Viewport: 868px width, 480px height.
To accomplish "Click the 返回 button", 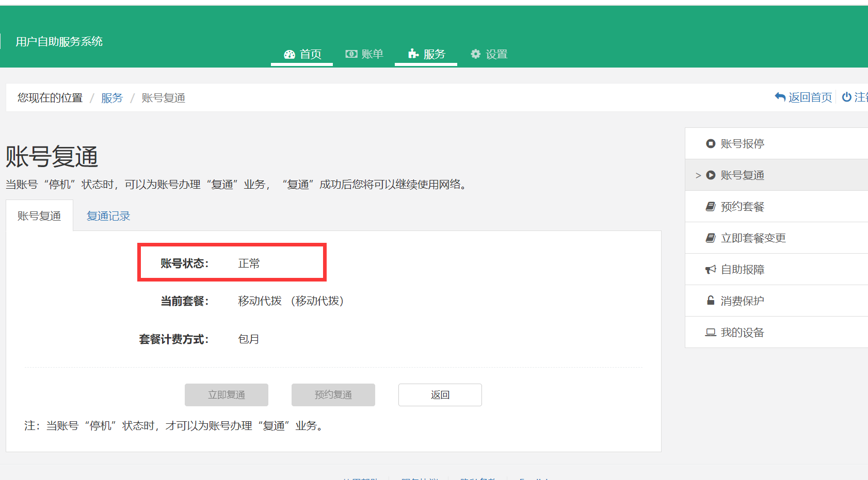I will (440, 395).
